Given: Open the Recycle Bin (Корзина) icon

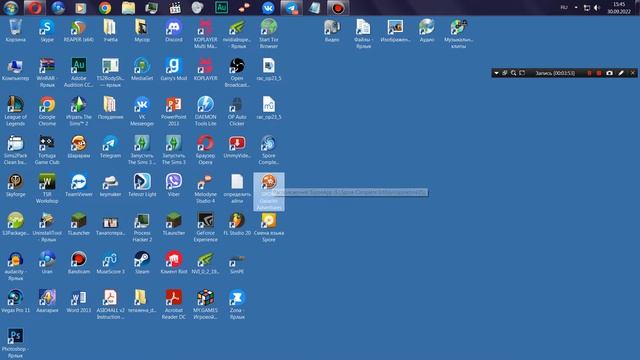Looking at the screenshot, I should pyautogui.click(x=16, y=31).
